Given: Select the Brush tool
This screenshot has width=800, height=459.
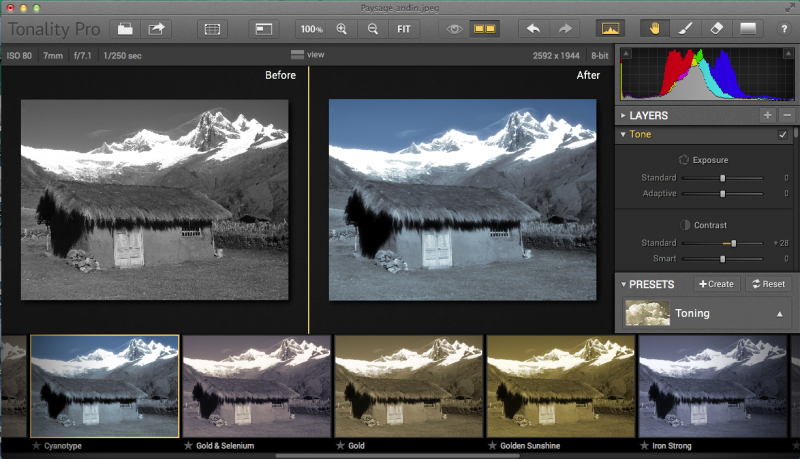Looking at the screenshot, I should coord(685,29).
